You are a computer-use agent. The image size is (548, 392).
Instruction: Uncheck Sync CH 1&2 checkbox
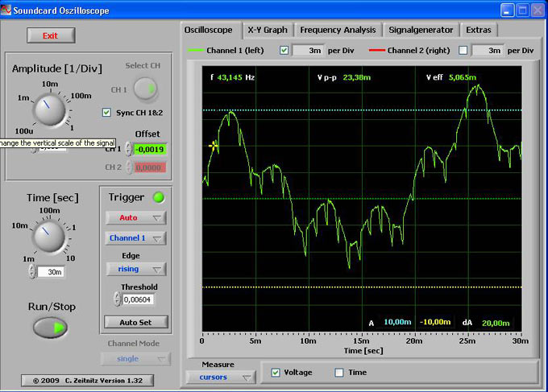tap(106, 113)
